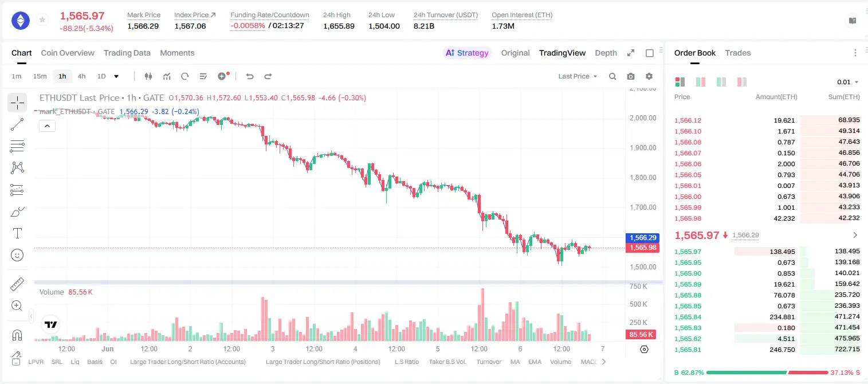Search symbols with magnifier icon
This screenshot has width=868, height=384.
(x=612, y=76)
